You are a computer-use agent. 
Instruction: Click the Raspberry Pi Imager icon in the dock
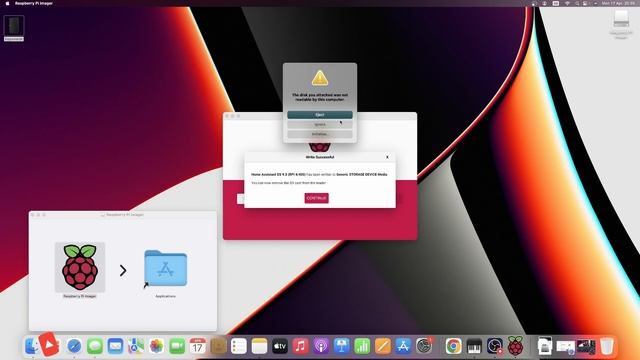tap(515, 346)
